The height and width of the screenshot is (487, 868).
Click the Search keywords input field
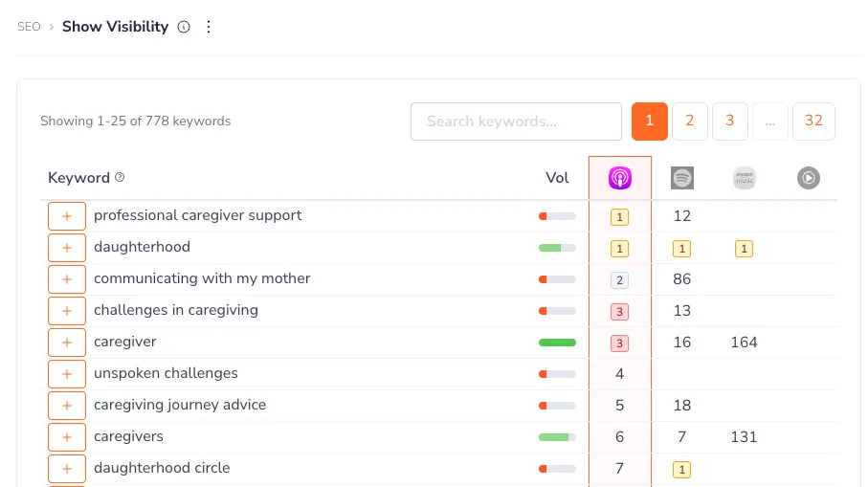[x=516, y=122]
